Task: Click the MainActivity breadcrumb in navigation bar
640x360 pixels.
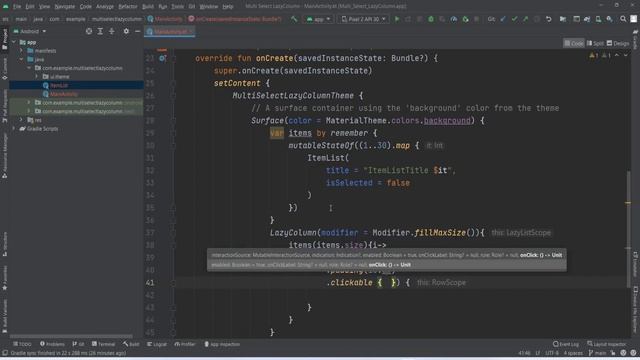Action: (x=166, y=19)
